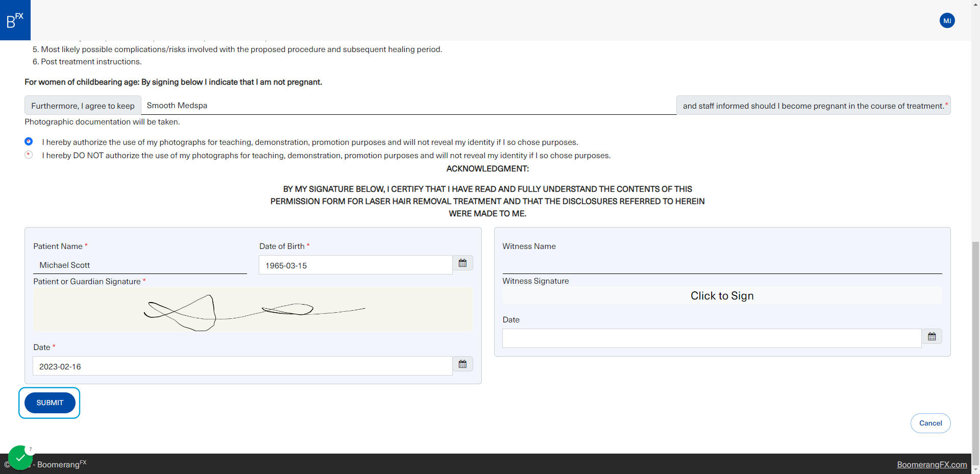The width and height of the screenshot is (980, 474).
Task: Click 'Witness Signature' label
Action: pos(535,281)
